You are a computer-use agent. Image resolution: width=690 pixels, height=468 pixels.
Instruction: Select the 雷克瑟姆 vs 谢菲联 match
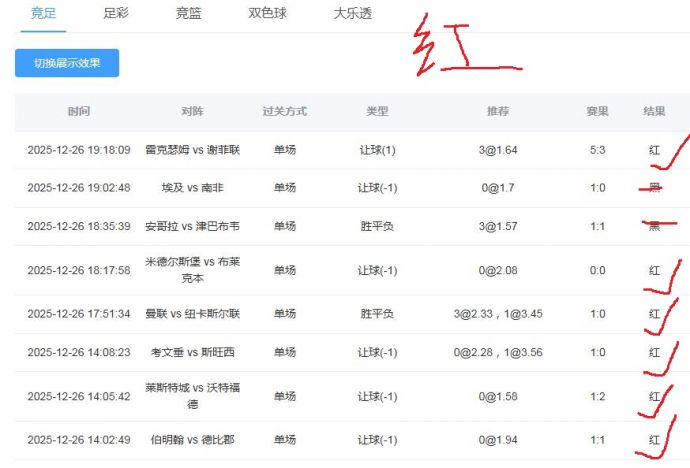click(x=193, y=150)
